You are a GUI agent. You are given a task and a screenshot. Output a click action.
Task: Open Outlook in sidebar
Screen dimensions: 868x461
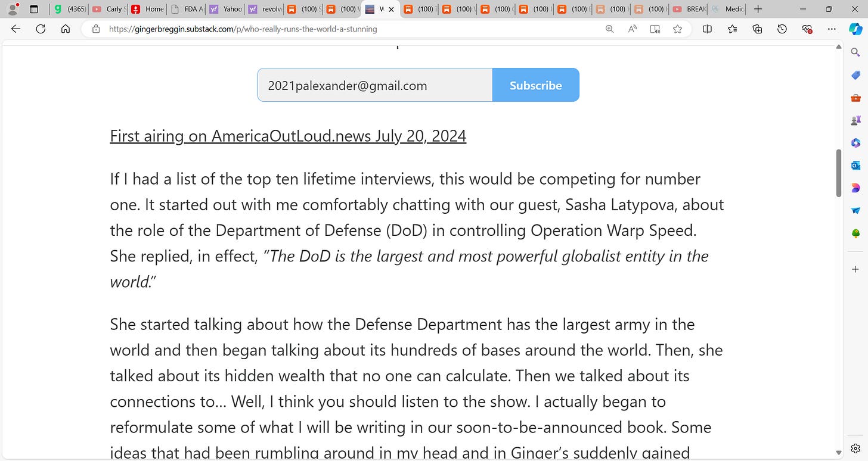point(855,166)
